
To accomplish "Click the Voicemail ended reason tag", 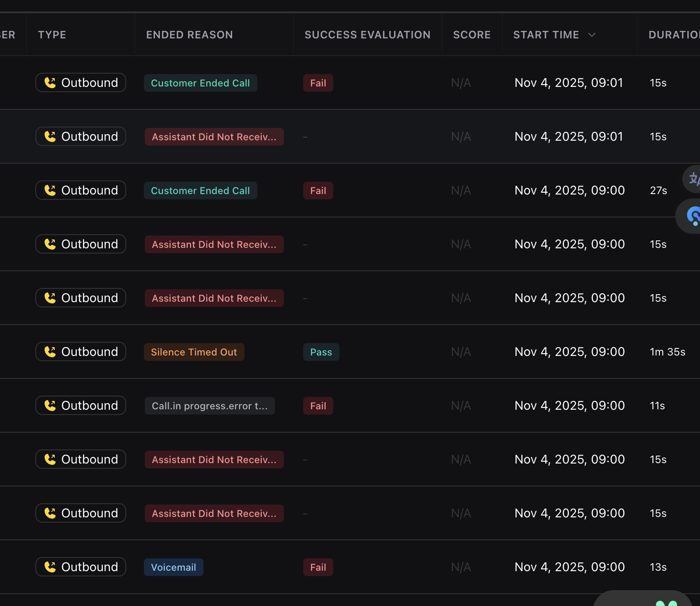I will point(173,567).
